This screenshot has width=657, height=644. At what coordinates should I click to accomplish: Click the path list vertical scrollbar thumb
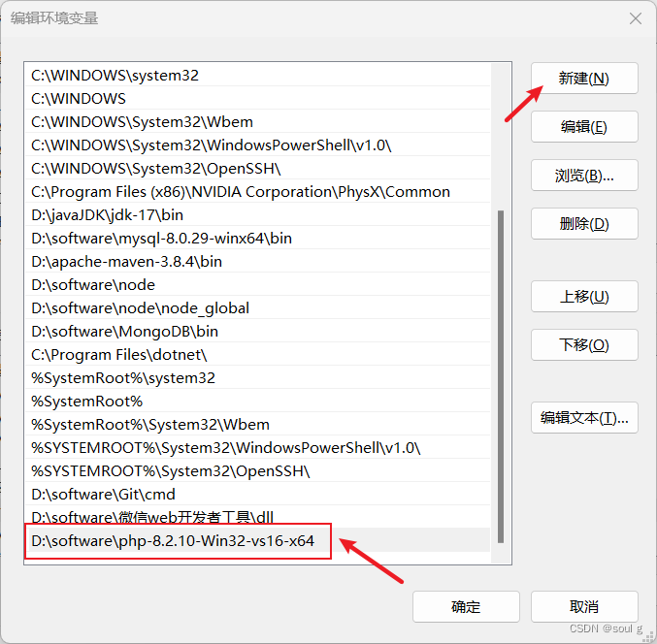[x=501, y=377]
